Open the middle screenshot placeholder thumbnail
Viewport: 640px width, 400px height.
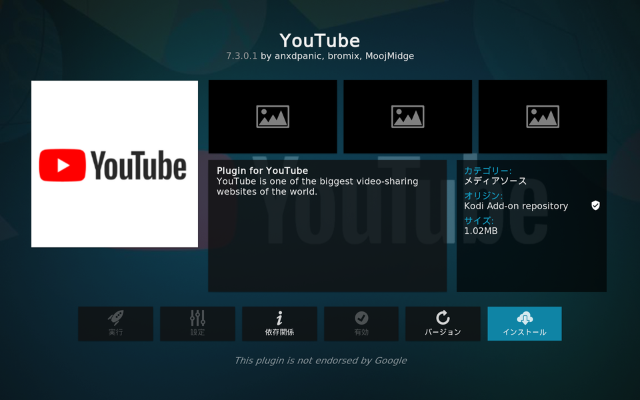[407, 116]
